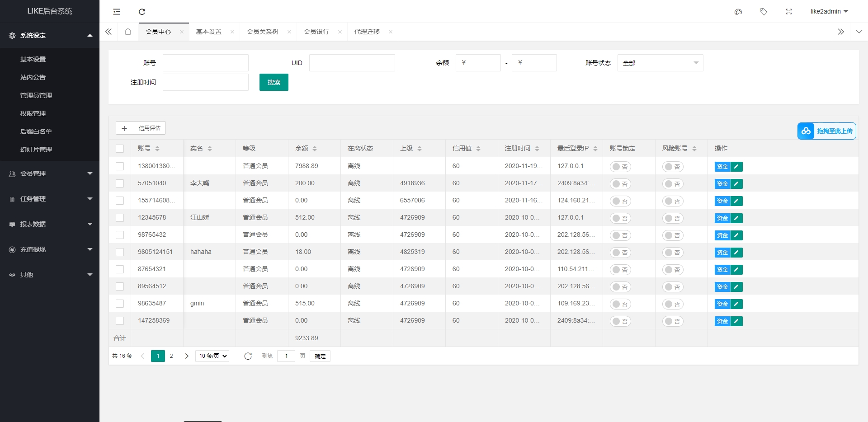Collapse the 系统设定 sidebar section
Image resolution: width=868 pixels, height=422 pixels.
coord(50,35)
